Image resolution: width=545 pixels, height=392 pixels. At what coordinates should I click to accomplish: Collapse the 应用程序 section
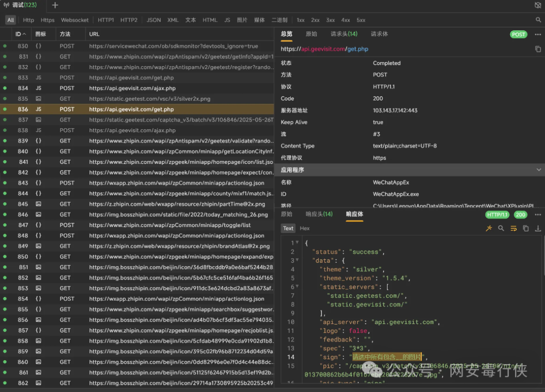(538, 170)
